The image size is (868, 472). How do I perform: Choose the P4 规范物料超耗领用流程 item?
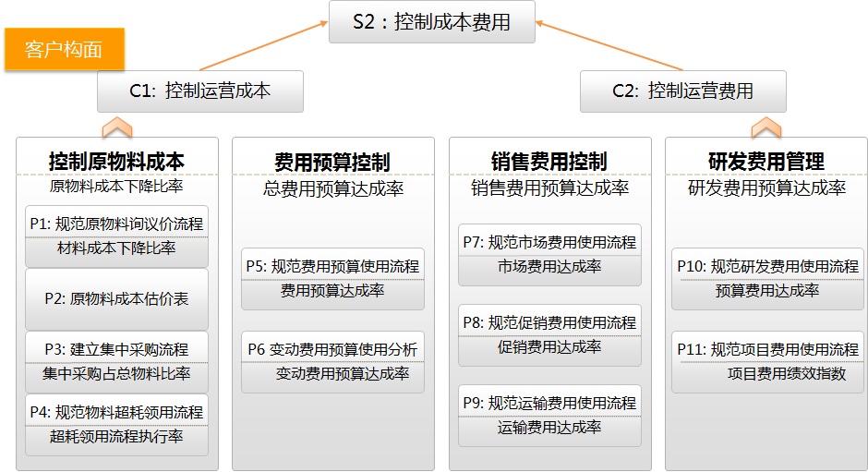click(116, 412)
